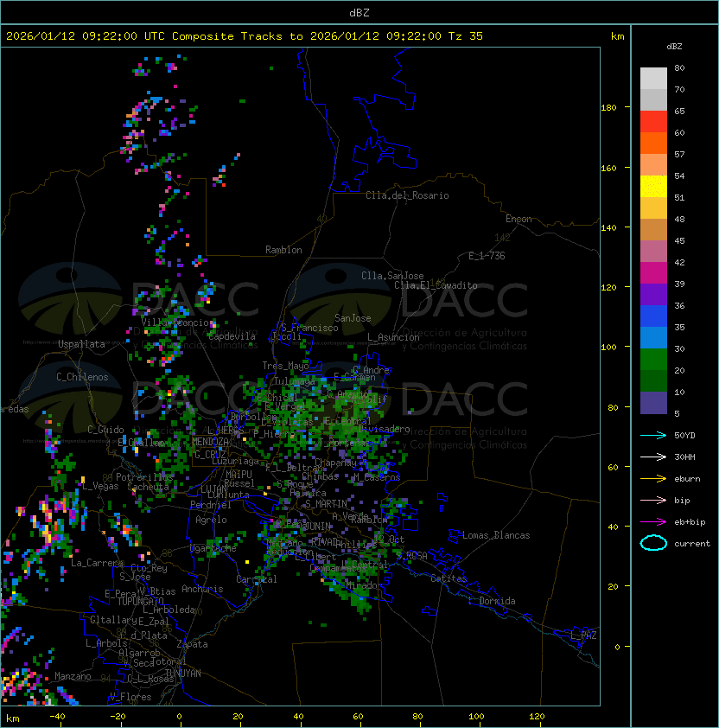This screenshot has height=728, width=719.
Task: Click the magenta eb+bip arrow icon
Action: tap(653, 522)
